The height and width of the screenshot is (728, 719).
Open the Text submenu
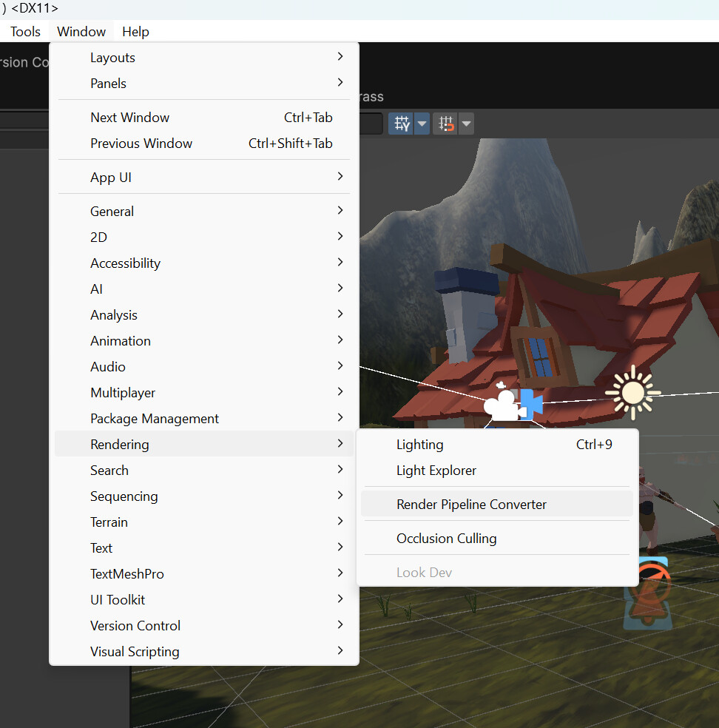(x=204, y=548)
